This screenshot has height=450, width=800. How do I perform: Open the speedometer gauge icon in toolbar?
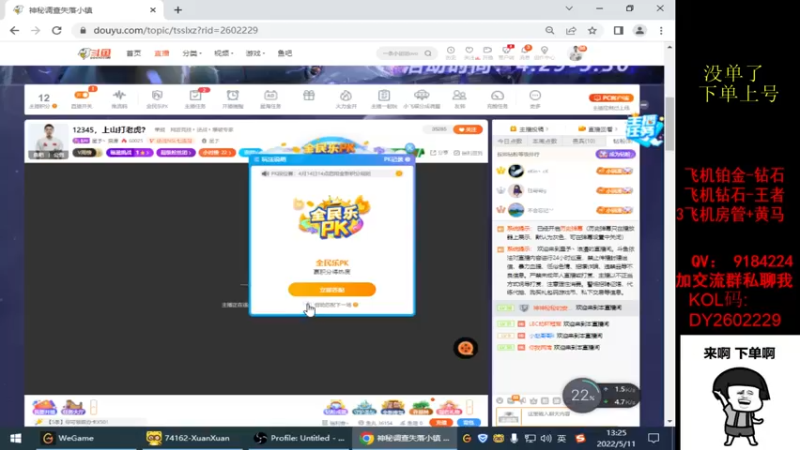tap(497, 95)
